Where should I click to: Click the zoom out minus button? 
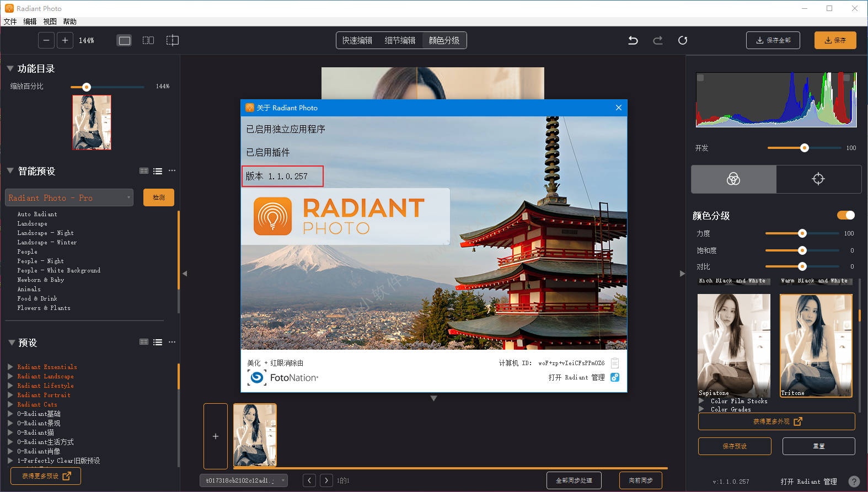(x=46, y=40)
